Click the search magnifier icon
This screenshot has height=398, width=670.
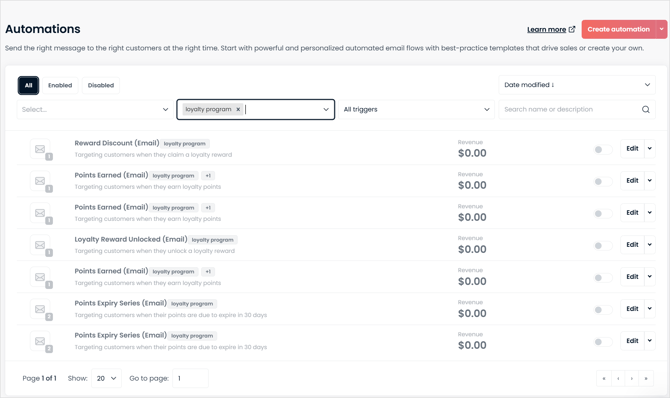point(646,109)
